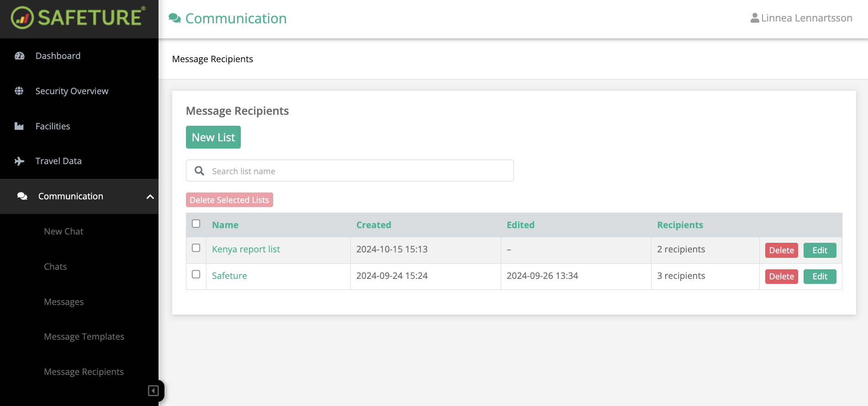868x406 pixels.
Task: Toggle the select-all checkbox in table header
Action: coord(196,224)
